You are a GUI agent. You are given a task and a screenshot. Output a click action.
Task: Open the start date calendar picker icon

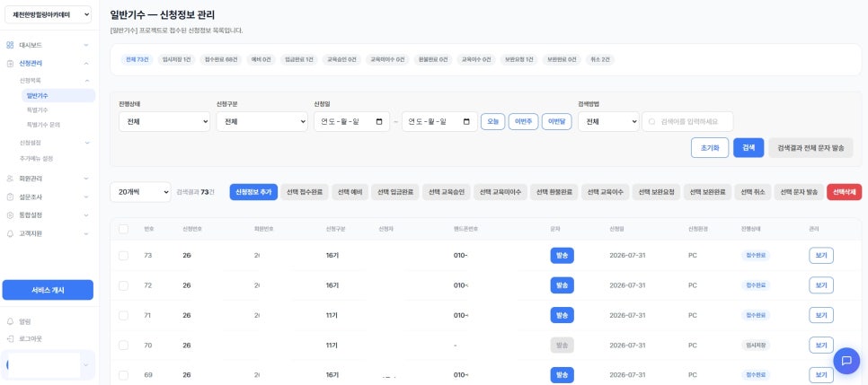pyautogui.click(x=379, y=122)
